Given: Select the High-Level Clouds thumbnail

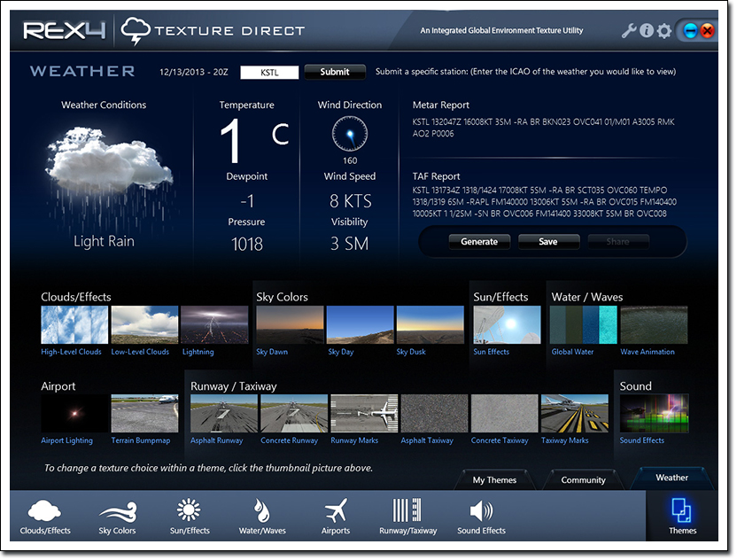Looking at the screenshot, I should 74,325.
